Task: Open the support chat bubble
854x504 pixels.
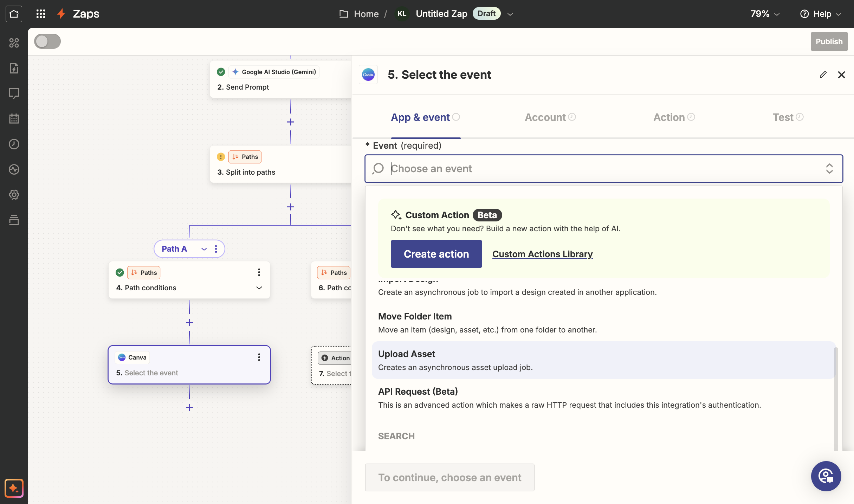Action: 826,476
